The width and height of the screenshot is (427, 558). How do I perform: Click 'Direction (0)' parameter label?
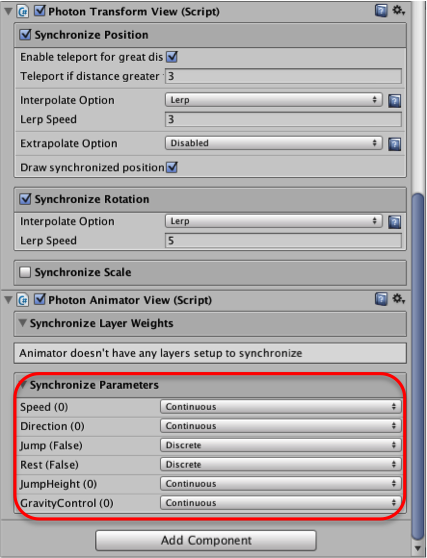click(52, 426)
